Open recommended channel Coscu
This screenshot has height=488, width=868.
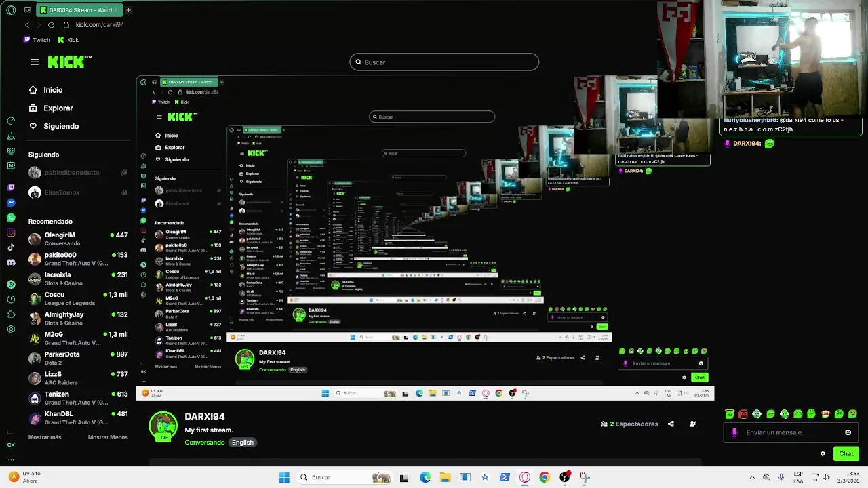click(78, 299)
